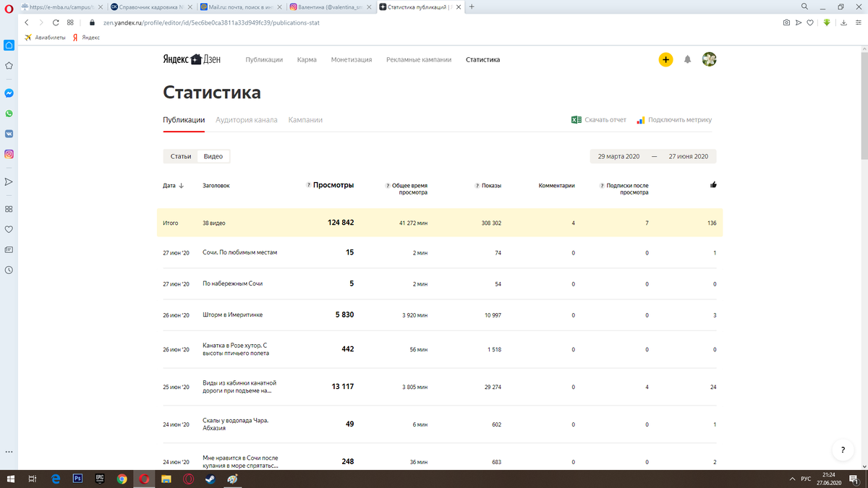Click the help icon next to Показы
The width and height of the screenshot is (868, 488).
(x=477, y=186)
